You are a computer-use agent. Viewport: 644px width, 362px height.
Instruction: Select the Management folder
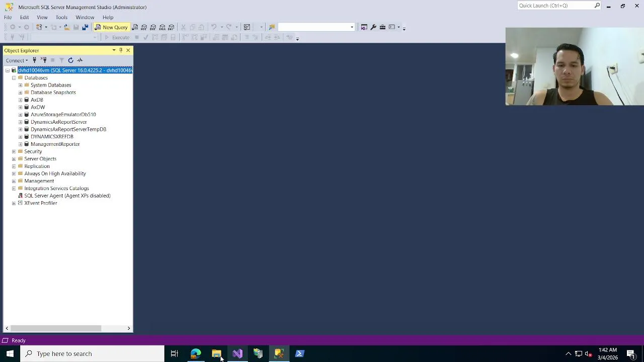click(39, 181)
